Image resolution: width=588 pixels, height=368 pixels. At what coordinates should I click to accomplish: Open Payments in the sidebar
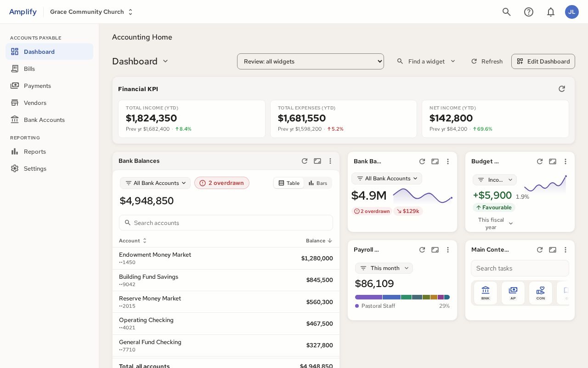pyautogui.click(x=49, y=86)
